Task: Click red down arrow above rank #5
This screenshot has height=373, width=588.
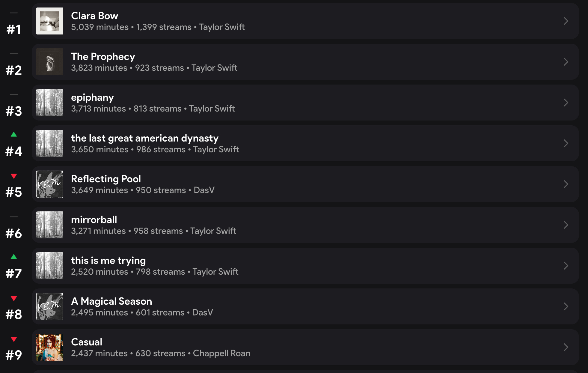Action: (14, 176)
